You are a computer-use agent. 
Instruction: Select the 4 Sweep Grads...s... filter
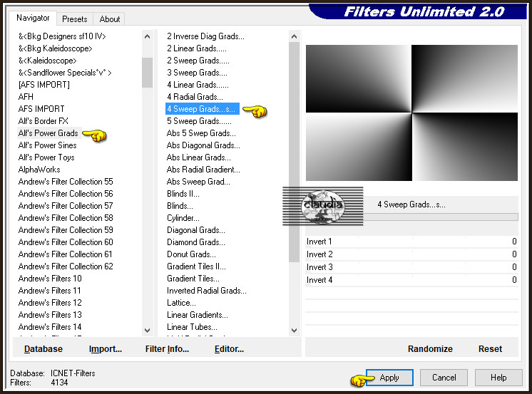pos(203,109)
